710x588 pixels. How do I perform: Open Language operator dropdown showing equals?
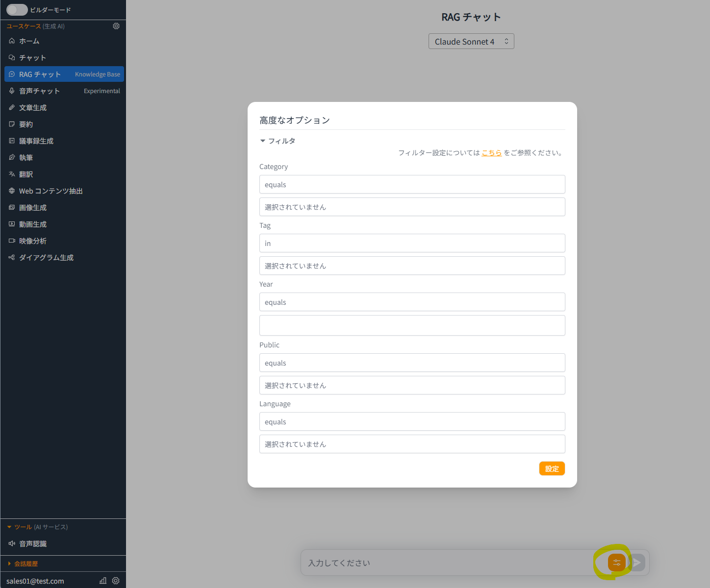click(x=412, y=422)
